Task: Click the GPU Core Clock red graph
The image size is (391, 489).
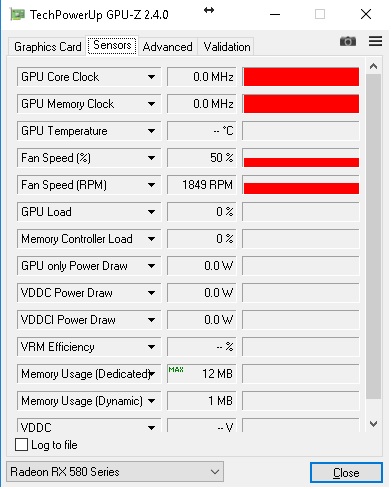Action: [301, 77]
